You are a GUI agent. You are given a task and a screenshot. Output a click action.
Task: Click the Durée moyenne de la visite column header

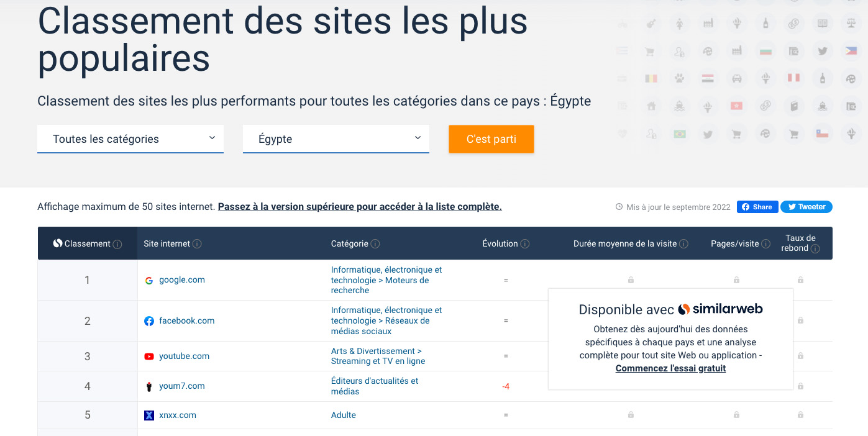click(x=625, y=244)
